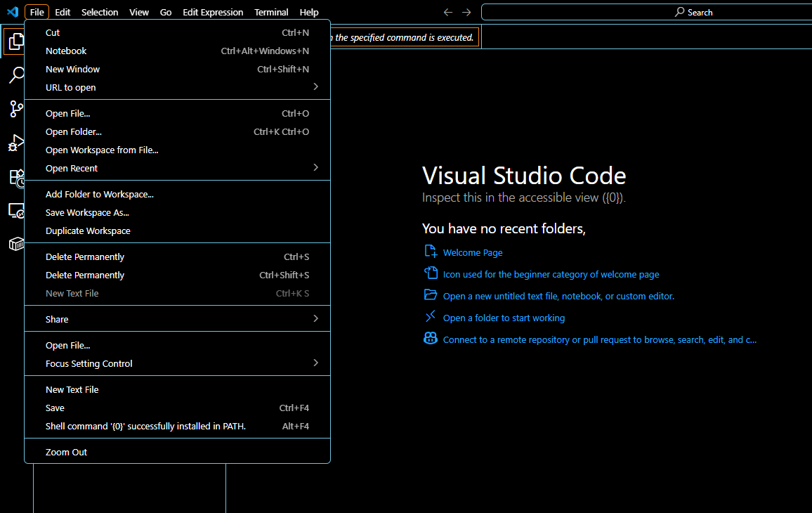Choose New Text File with Ctrl+K S shortcut
The height and width of the screenshot is (513, 812).
pyautogui.click(x=177, y=293)
